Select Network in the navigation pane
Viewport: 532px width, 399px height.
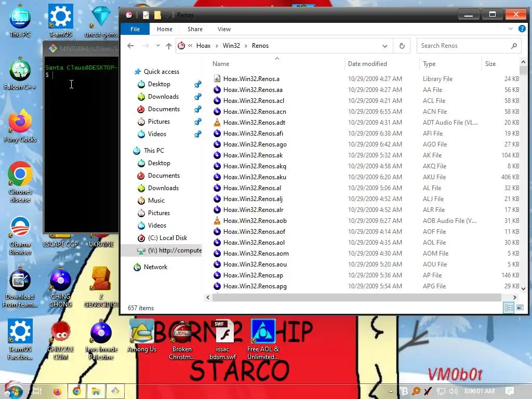pyautogui.click(x=155, y=267)
